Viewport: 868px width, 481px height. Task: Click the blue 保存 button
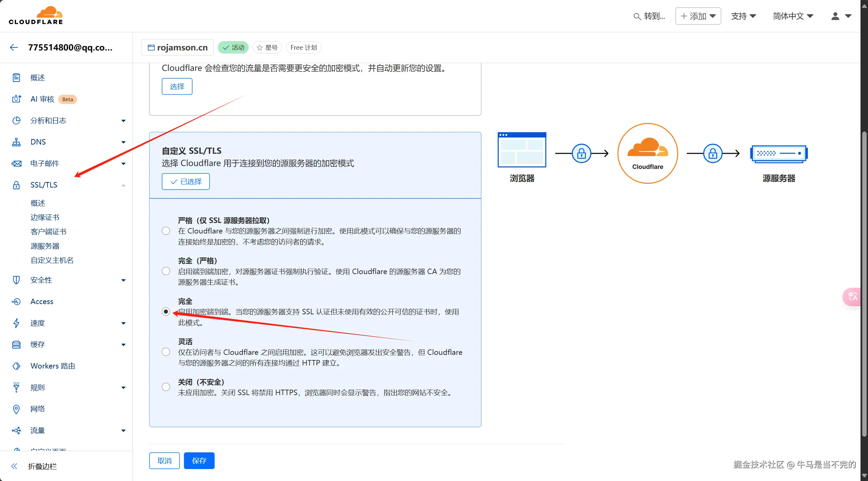(x=199, y=461)
